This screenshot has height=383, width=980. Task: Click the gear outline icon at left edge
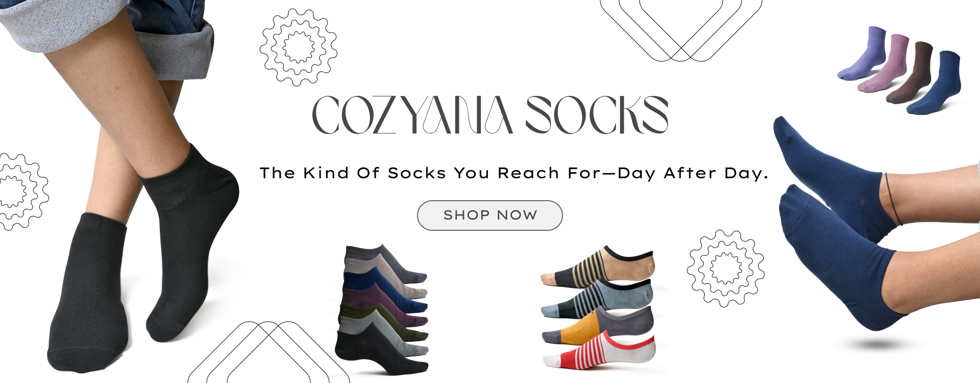coord(23,192)
